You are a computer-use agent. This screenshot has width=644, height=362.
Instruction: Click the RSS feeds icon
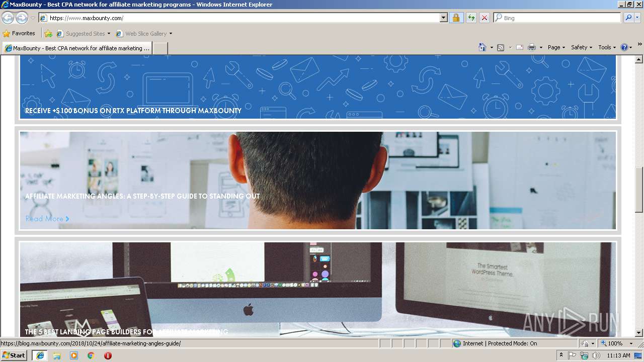pyautogui.click(x=501, y=47)
